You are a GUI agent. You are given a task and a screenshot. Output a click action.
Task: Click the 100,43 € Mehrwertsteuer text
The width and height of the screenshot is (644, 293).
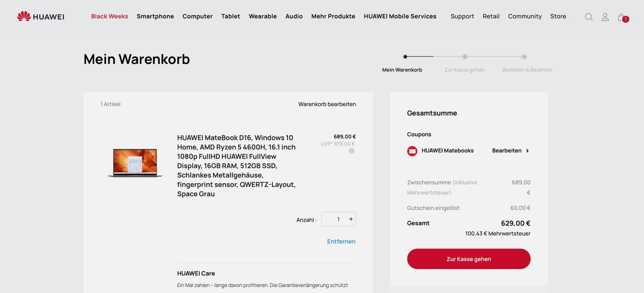click(x=498, y=234)
